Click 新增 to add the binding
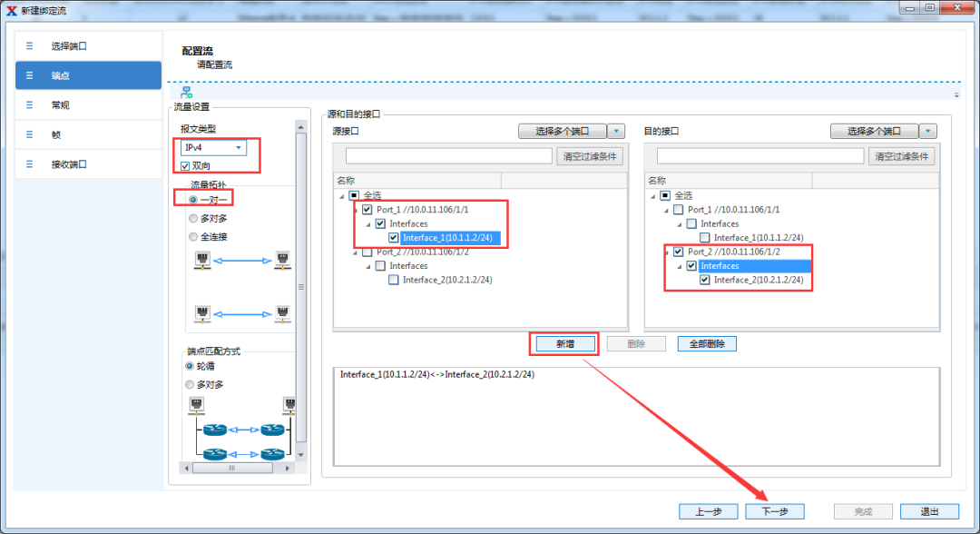This screenshot has width=980, height=534. (565, 344)
